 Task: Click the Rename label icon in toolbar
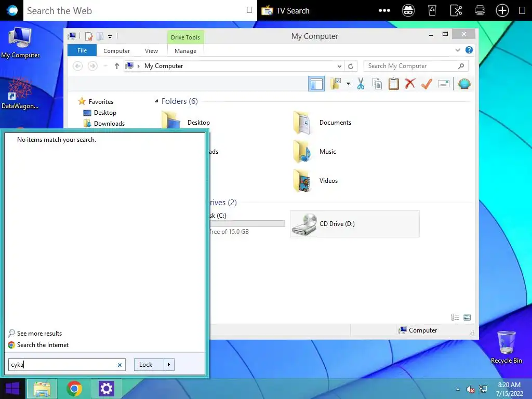coord(444,84)
